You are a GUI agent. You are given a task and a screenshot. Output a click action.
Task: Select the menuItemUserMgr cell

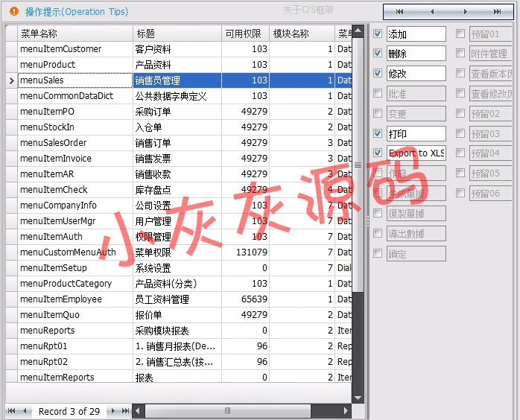[75, 221]
